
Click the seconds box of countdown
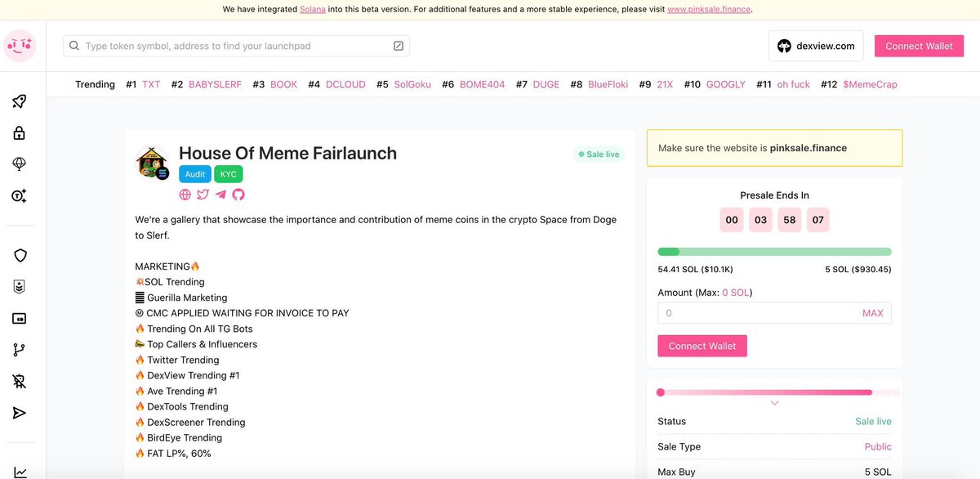coord(817,220)
